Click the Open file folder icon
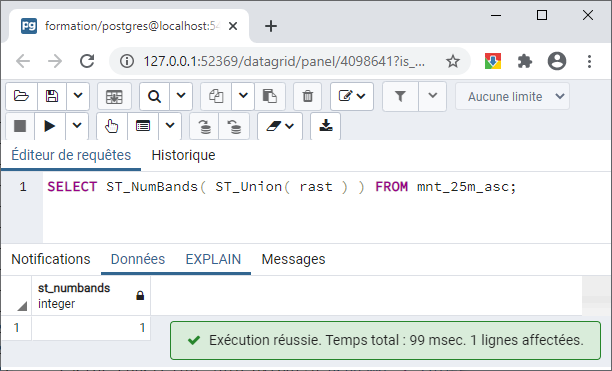 (21, 96)
